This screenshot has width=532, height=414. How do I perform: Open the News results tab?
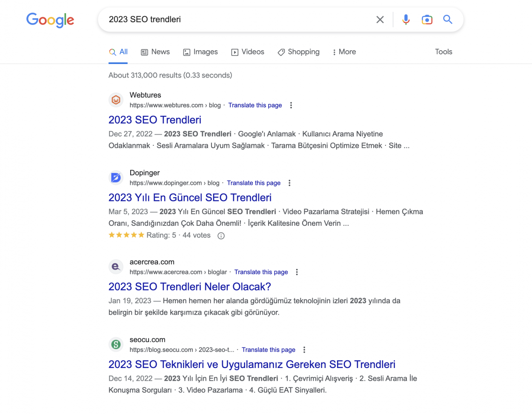pyautogui.click(x=155, y=52)
